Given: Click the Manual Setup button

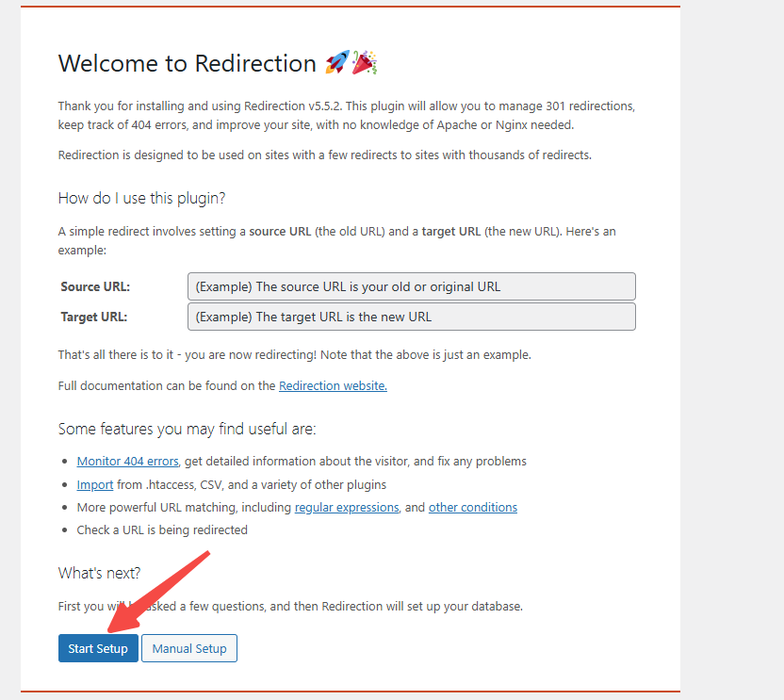Looking at the screenshot, I should coord(188,648).
